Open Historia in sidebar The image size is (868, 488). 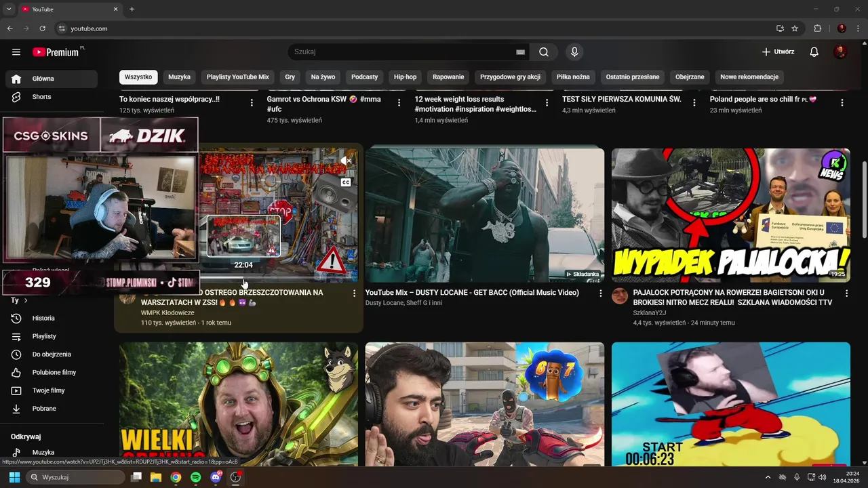(x=52, y=319)
